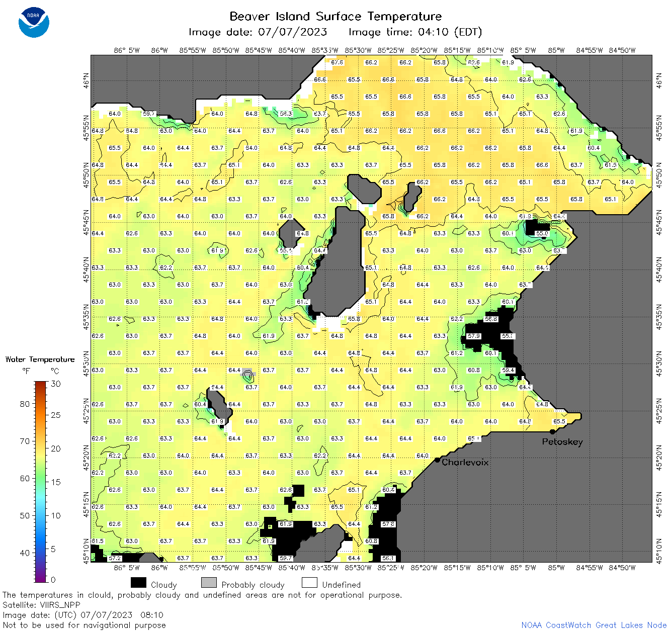
Task: Click the Image time 04:10 (EDT) text
Action: pyautogui.click(x=415, y=32)
